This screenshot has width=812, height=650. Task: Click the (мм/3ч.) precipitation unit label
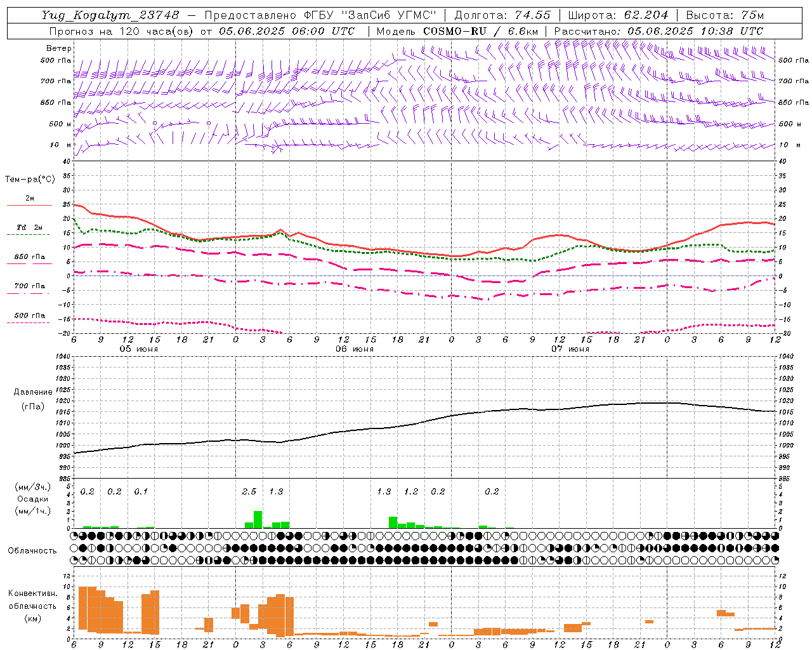(33, 487)
